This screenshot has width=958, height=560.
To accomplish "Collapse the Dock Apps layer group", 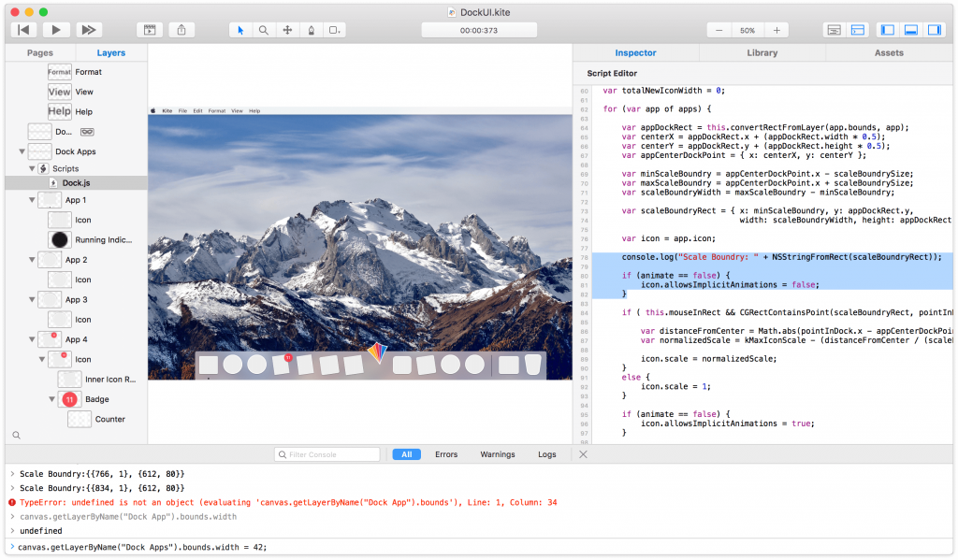I will [x=22, y=151].
